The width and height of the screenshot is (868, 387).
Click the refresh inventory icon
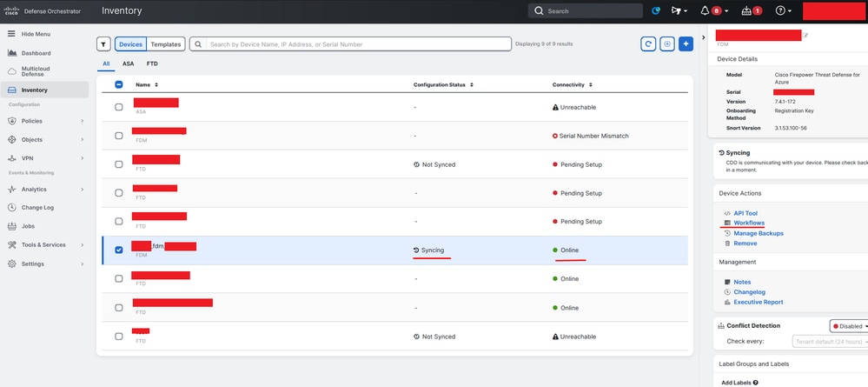648,43
